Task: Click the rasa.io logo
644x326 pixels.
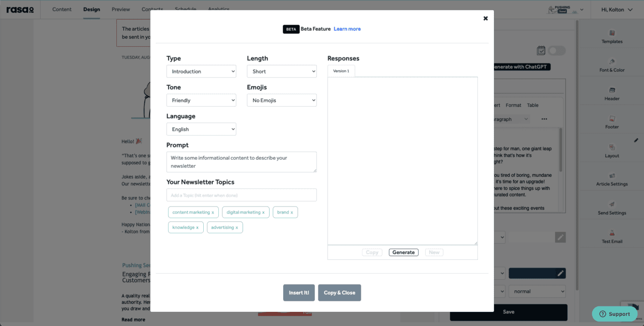Action: (20, 9)
